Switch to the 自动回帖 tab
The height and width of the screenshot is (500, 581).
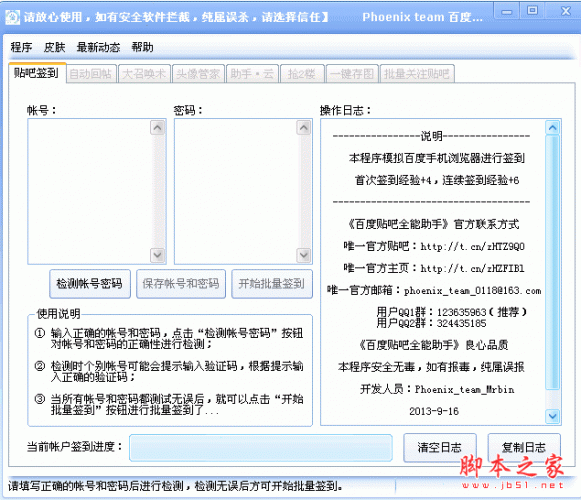91,74
